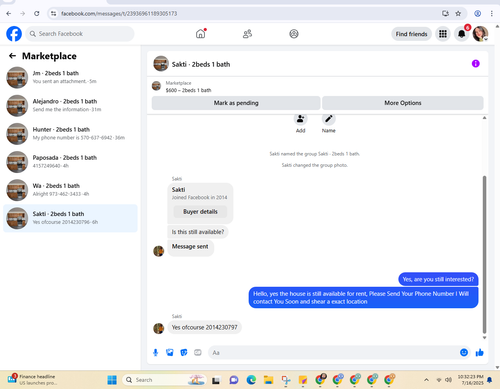Click the taskbar clock and date
500x389 pixels.
[x=470, y=380]
